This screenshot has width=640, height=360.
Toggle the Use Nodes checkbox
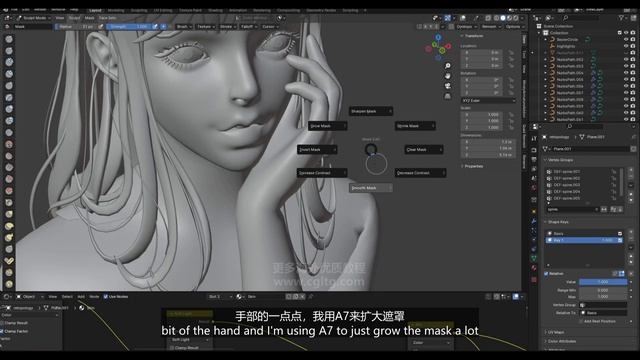(106, 297)
